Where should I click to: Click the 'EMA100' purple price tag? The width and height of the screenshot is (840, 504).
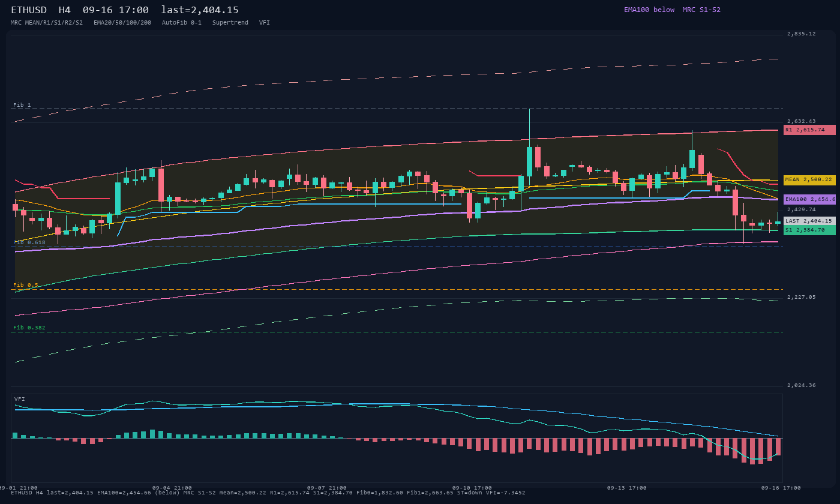point(809,199)
